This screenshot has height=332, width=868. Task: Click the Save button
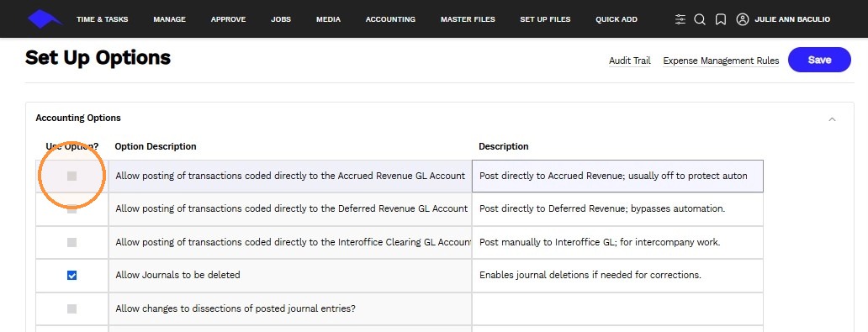click(819, 60)
